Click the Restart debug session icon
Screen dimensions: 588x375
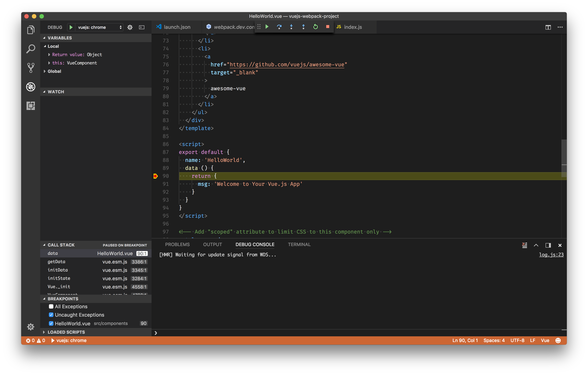(x=315, y=27)
